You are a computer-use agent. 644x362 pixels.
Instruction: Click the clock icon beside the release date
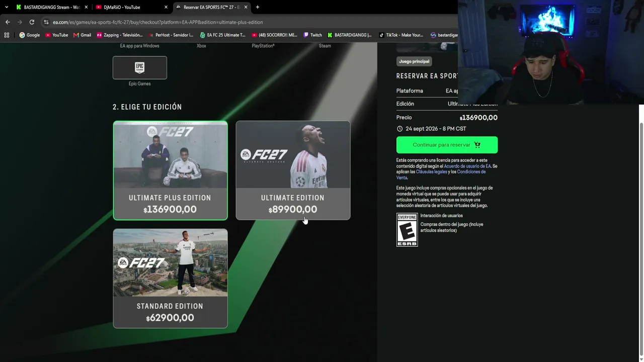point(399,129)
